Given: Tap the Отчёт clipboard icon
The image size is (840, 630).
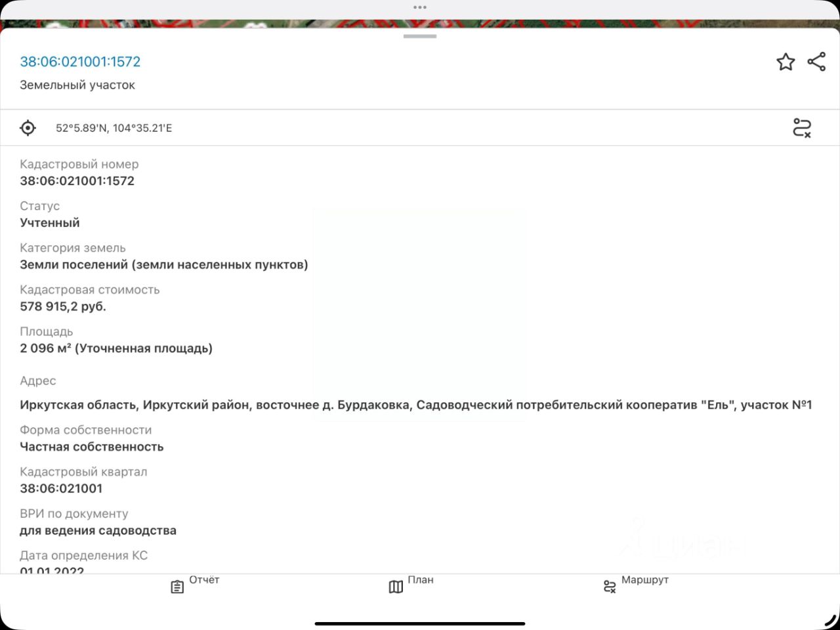Looking at the screenshot, I should pos(177,587).
